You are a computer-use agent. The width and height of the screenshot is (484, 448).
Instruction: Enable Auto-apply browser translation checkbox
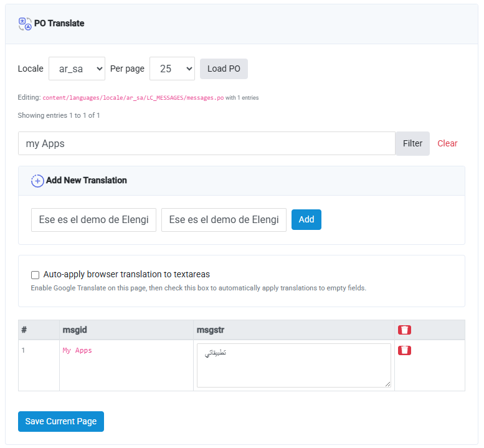(35, 275)
